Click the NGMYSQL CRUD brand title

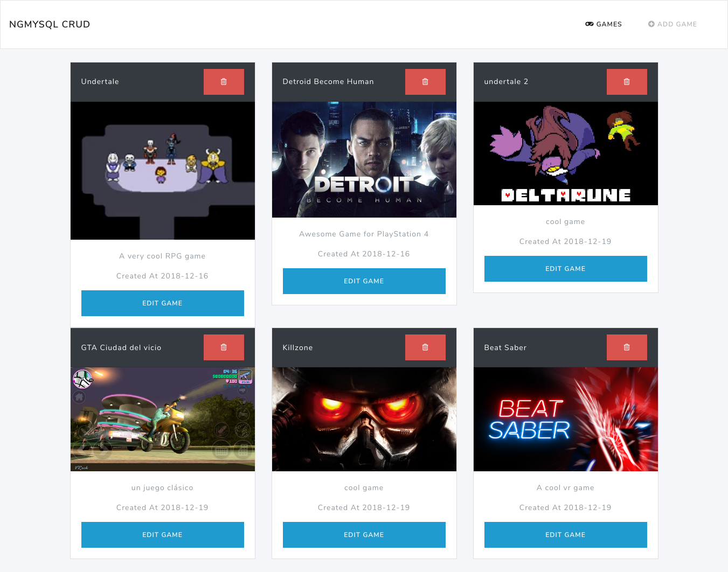[x=50, y=24]
